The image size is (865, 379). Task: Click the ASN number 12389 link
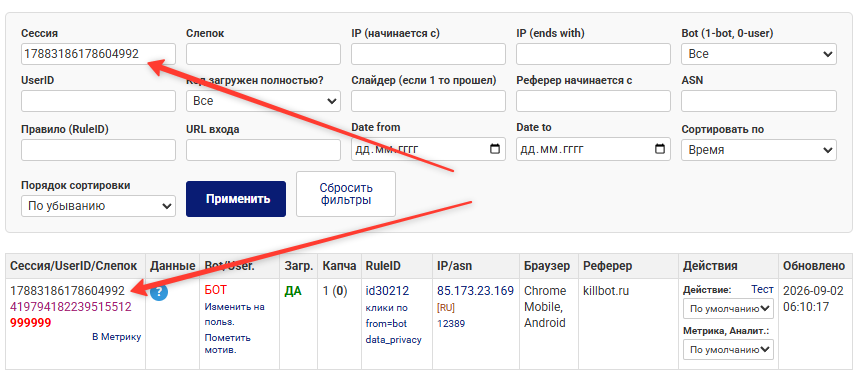click(451, 324)
